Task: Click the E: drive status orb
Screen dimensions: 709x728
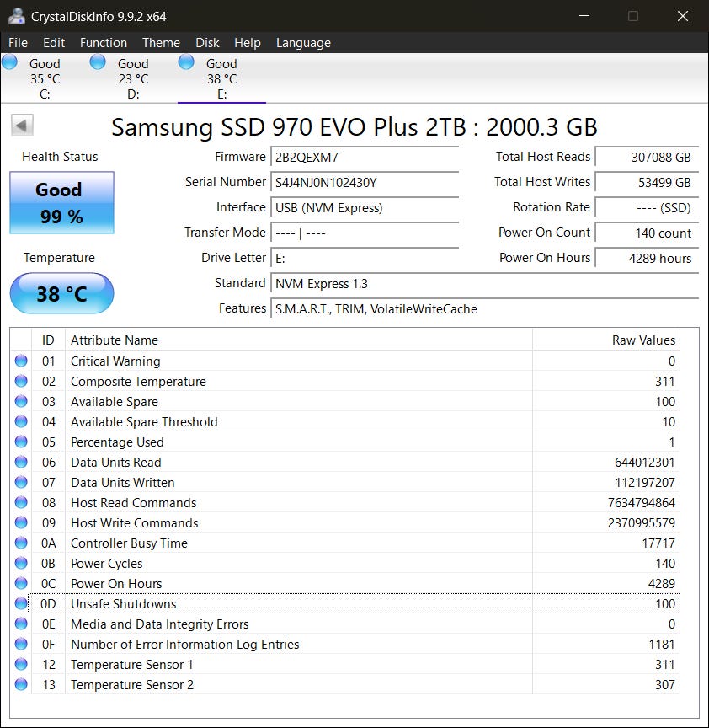Action: click(x=186, y=62)
